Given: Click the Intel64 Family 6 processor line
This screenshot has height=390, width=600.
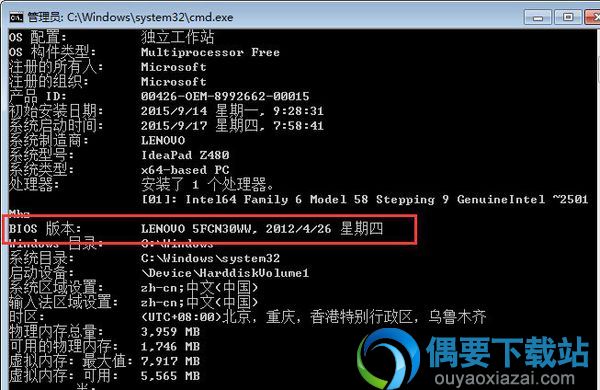Looking at the screenshot, I should click(x=365, y=199).
